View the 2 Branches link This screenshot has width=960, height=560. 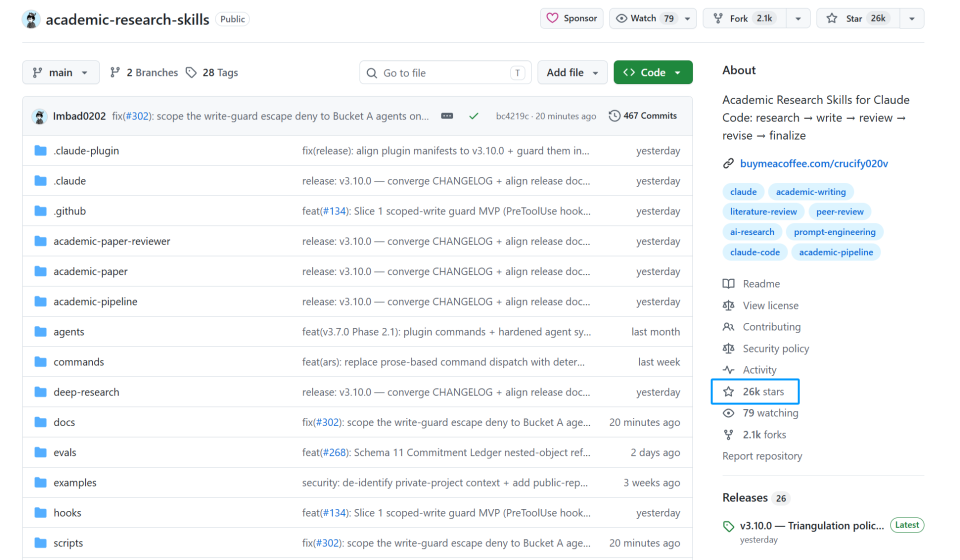coord(144,72)
